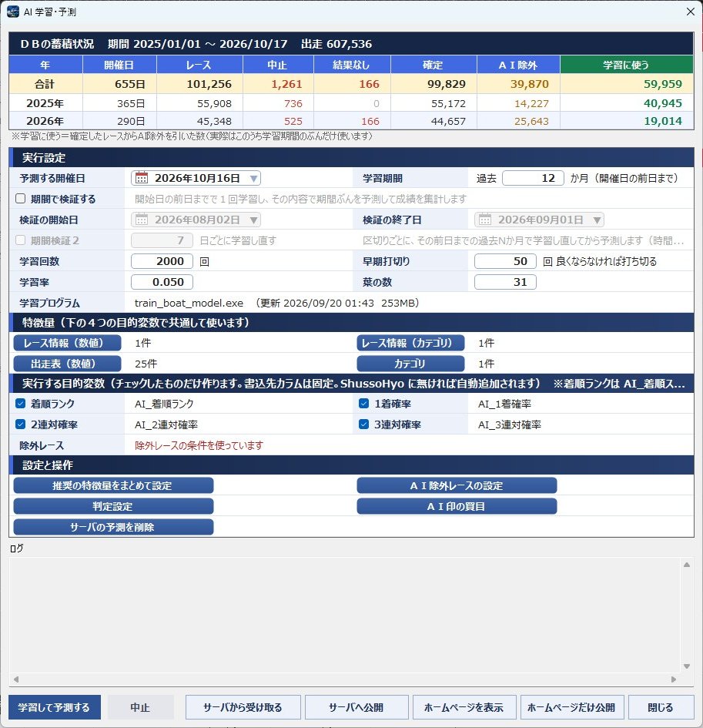The height and width of the screenshot is (728, 703).
Task: Open the ＡＩ印の買目 button
Action: (457, 506)
